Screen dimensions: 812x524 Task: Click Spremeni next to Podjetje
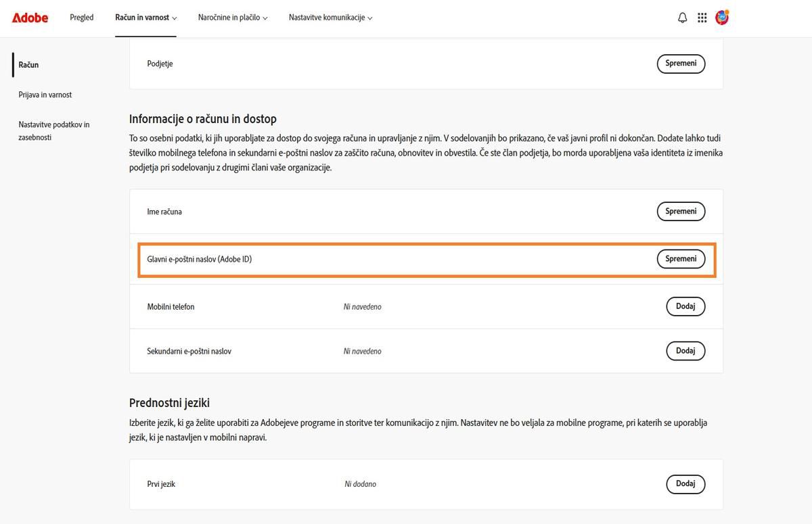click(x=681, y=63)
